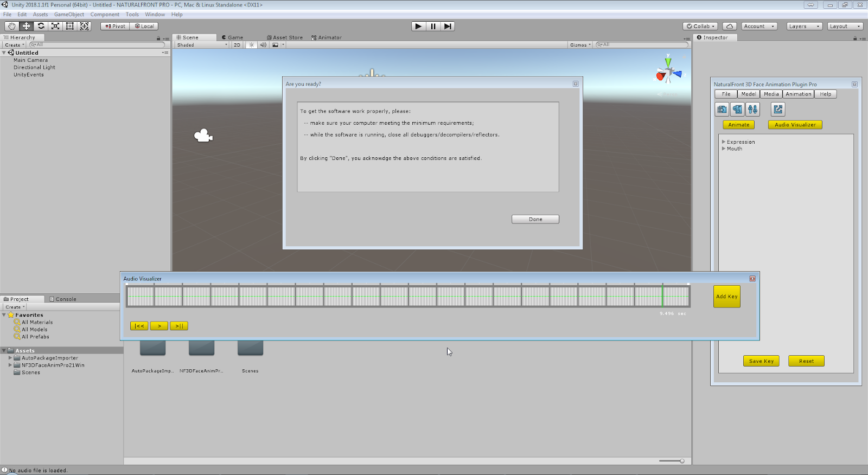
Task: Select the Rotate tool
Action: (41, 26)
